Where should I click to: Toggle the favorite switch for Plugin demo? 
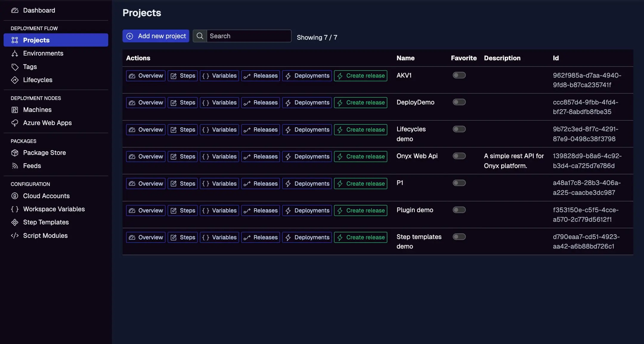pyautogui.click(x=459, y=210)
